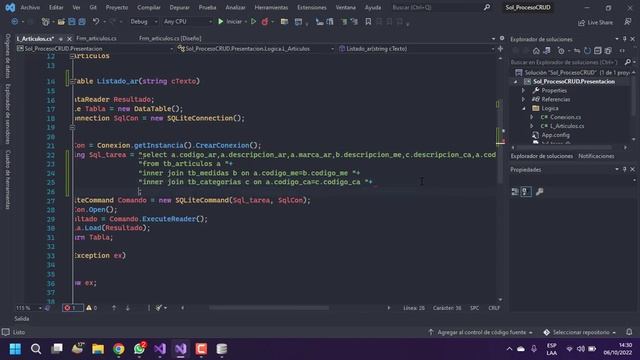Open the Windows Start menu
This screenshot has width=640, height=360.
15,349
